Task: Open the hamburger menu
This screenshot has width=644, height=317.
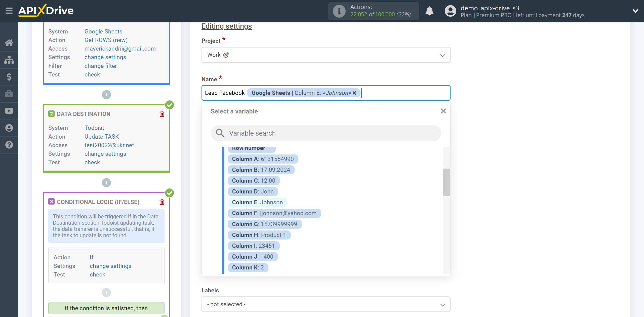Action: (9, 11)
